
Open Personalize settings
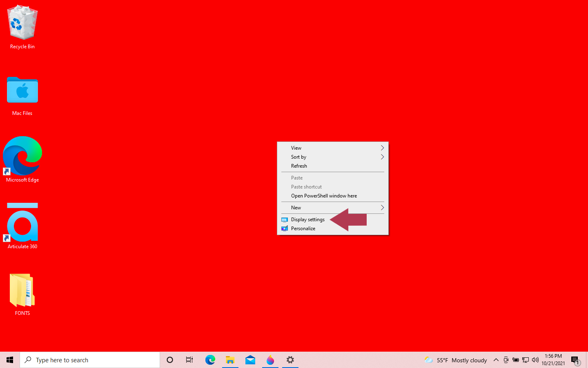[x=303, y=228]
